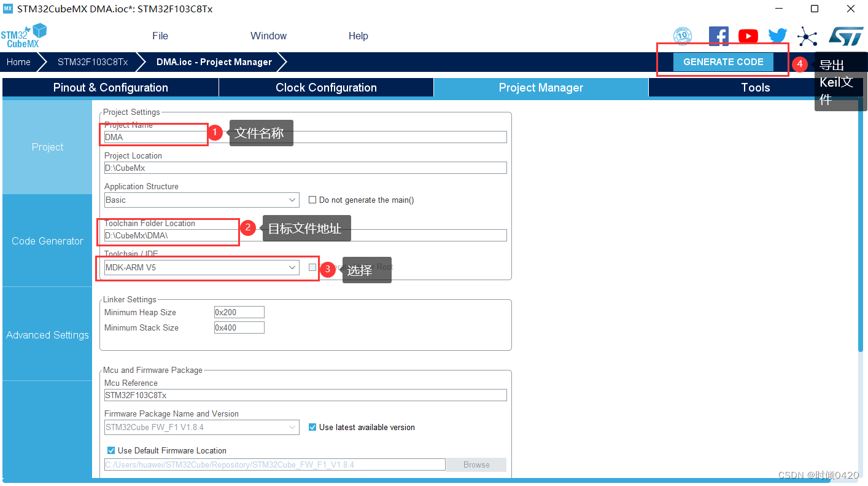Click the MX title bar app icon
Viewport: 868px width, 486px height.
[8, 9]
